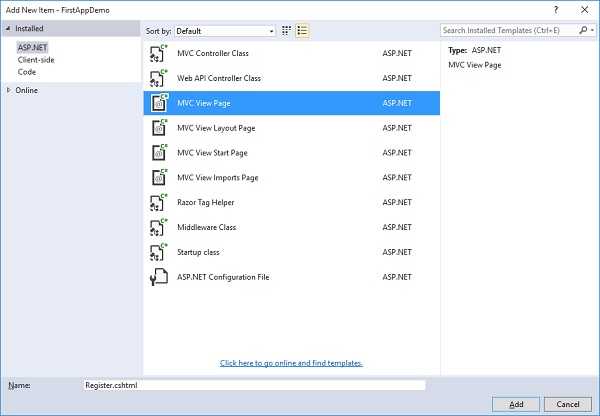Select the Middleware Class label

pos(207,227)
